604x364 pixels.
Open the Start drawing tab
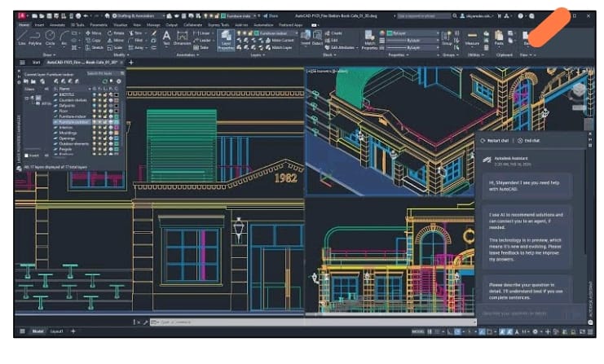[36, 62]
